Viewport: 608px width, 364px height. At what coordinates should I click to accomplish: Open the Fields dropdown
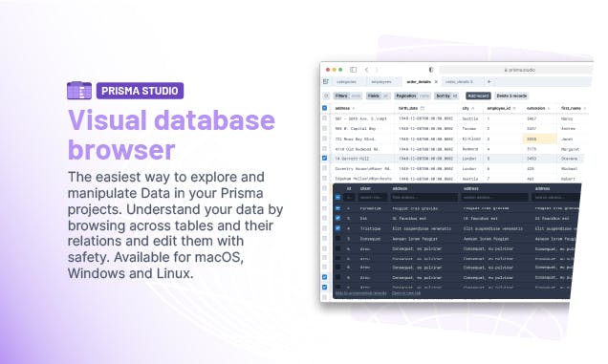[x=378, y=96]
